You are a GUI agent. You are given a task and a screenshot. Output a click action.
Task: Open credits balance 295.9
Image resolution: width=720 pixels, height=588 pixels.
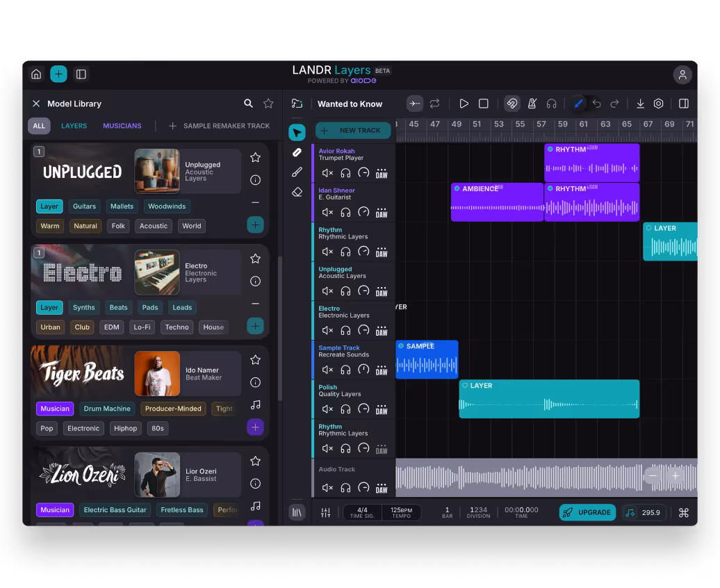pyautogui.click(x=644, y=513)
